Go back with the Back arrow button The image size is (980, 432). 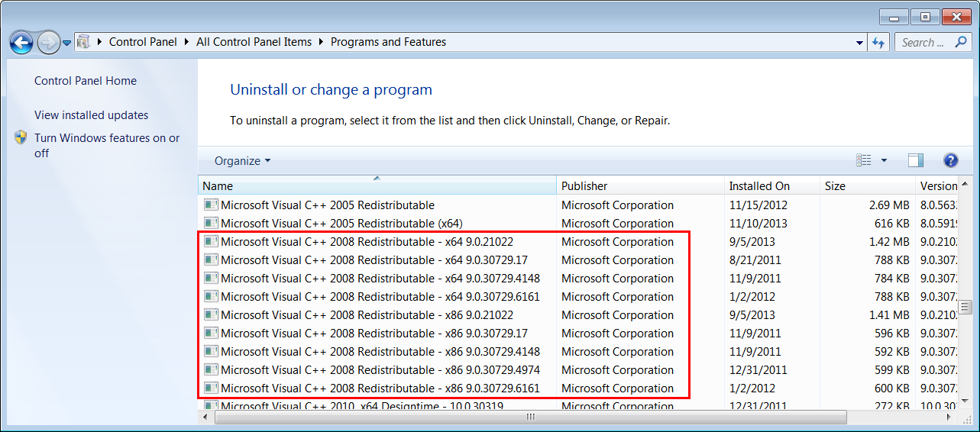(21, 43)
